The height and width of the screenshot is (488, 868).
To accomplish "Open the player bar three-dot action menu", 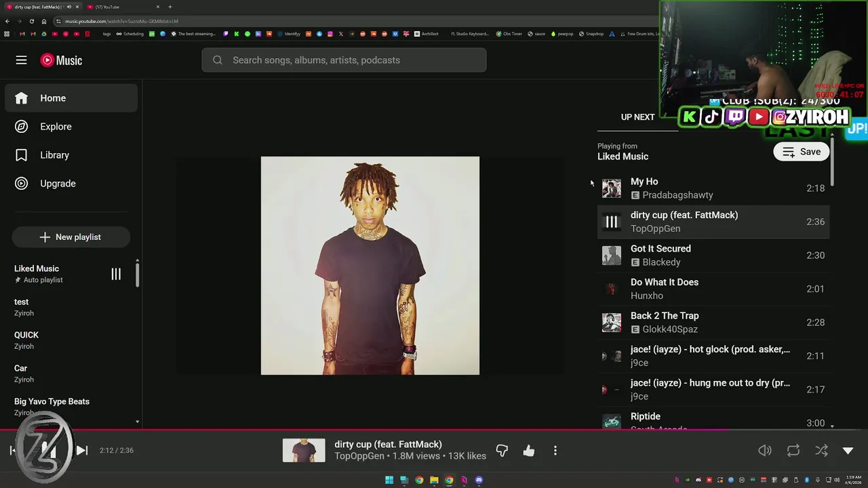I will (555, 451).
